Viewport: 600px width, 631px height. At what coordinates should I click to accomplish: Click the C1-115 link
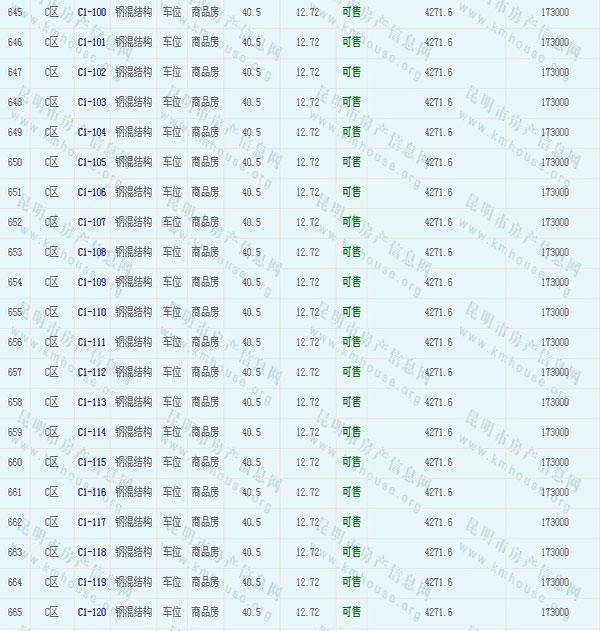click(91, 462)
